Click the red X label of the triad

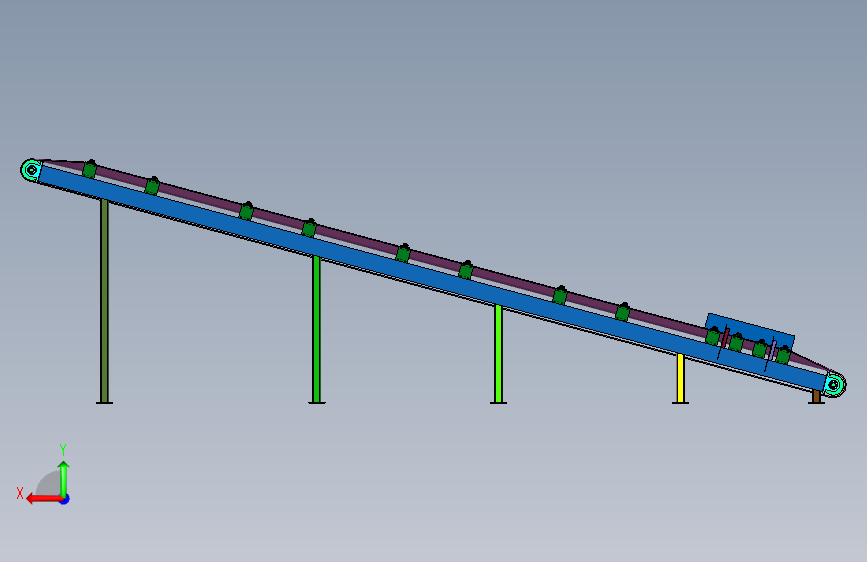(x=20, y=493)
